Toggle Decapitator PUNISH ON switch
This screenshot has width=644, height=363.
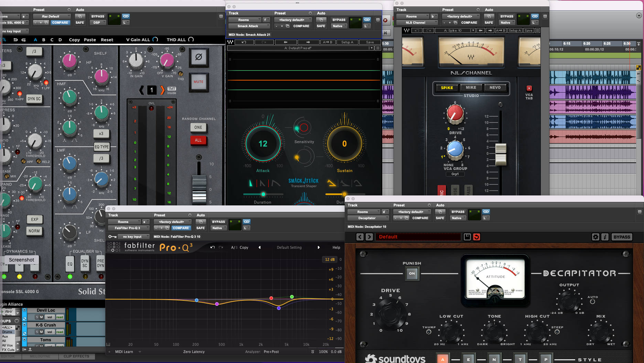point(412,274)
